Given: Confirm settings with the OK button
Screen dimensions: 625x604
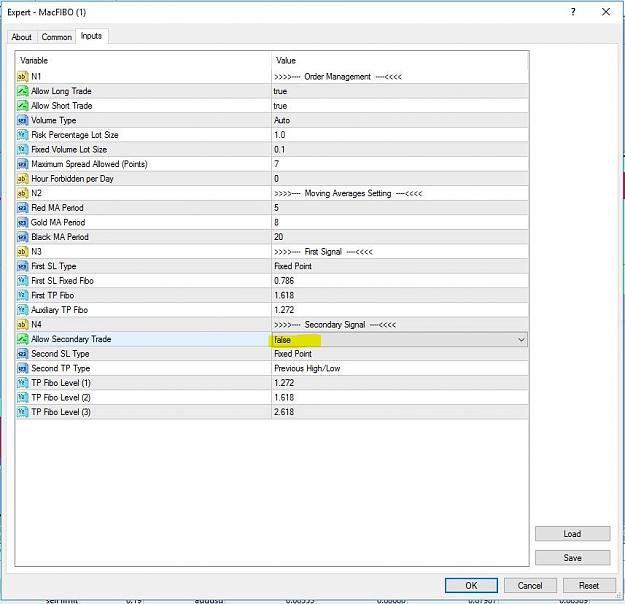Looking at the screenshot, I should [x=471, y=586].
